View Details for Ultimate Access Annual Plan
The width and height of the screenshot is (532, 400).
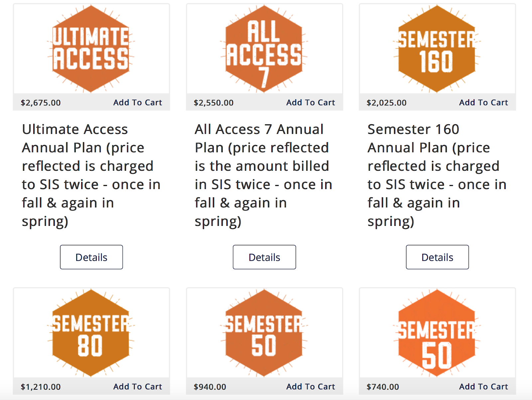(x=91, y=257)
